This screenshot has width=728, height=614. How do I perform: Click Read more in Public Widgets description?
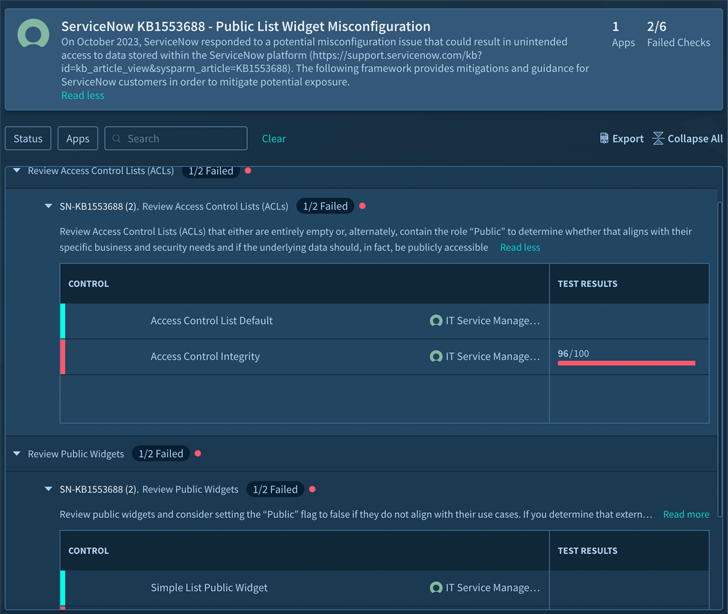(686, 515)
